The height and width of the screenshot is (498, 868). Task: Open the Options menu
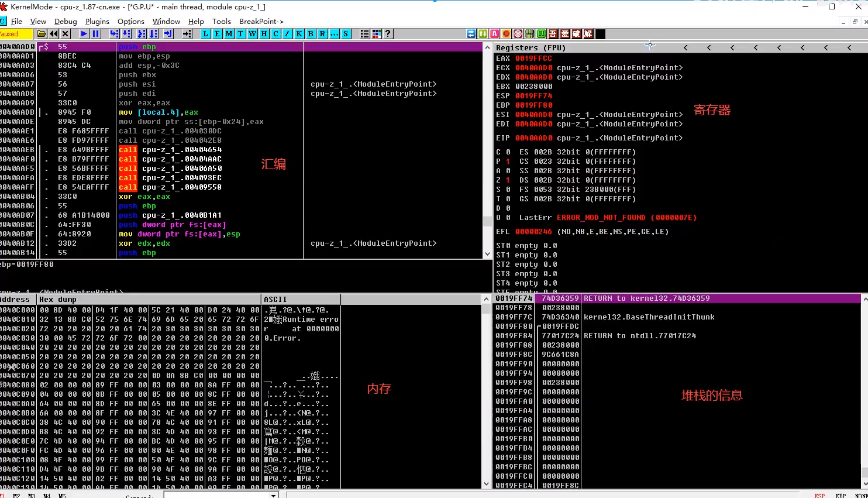click(131, 22)
